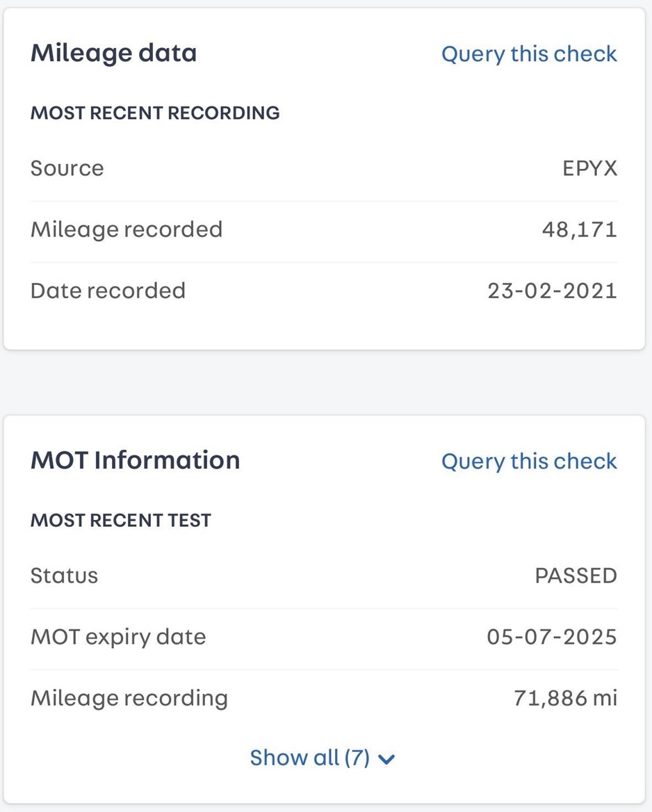Image resolution: width=652 pixels, height=812 pixels.
Task: Click the Mileage recording label
Action: [x=129, y=698]
